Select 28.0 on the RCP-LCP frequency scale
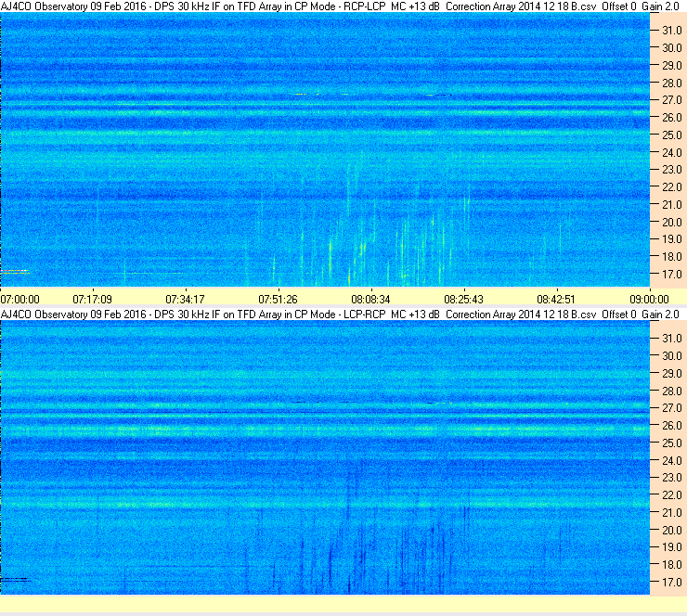The height and width of the screenshot is (616, 687). 672,83
